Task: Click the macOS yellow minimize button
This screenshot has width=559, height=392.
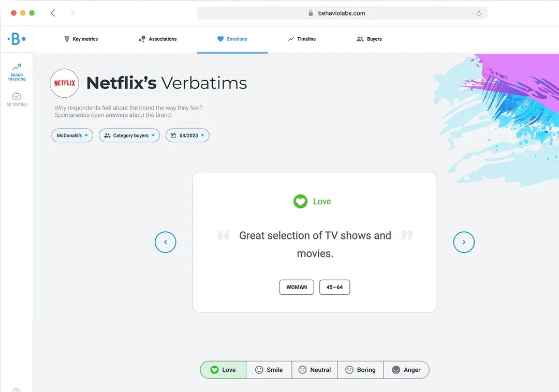Action: pos(23,13)
